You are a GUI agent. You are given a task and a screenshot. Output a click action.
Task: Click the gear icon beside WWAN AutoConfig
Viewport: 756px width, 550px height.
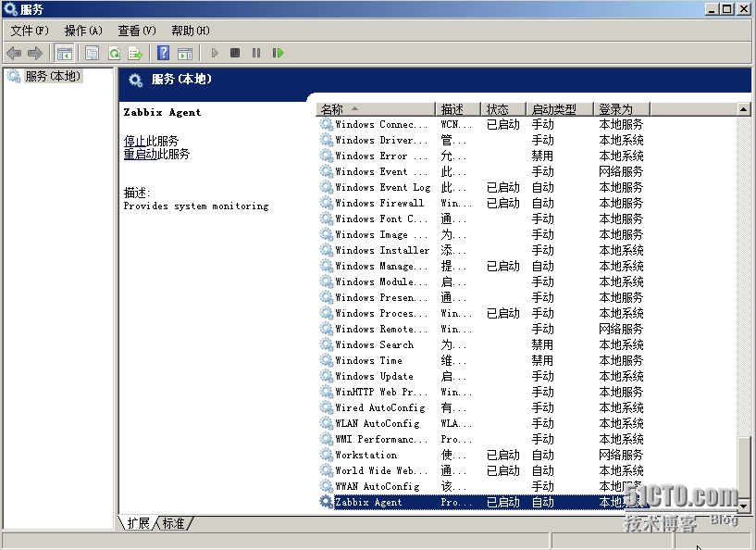pos(327,486)
